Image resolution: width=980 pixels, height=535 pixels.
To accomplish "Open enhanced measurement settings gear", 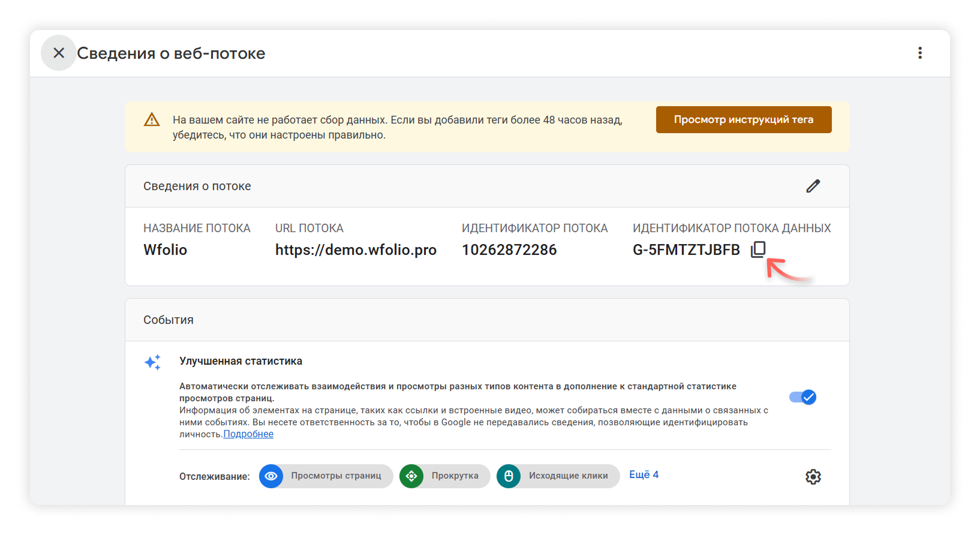I will [x=813, y=477].
